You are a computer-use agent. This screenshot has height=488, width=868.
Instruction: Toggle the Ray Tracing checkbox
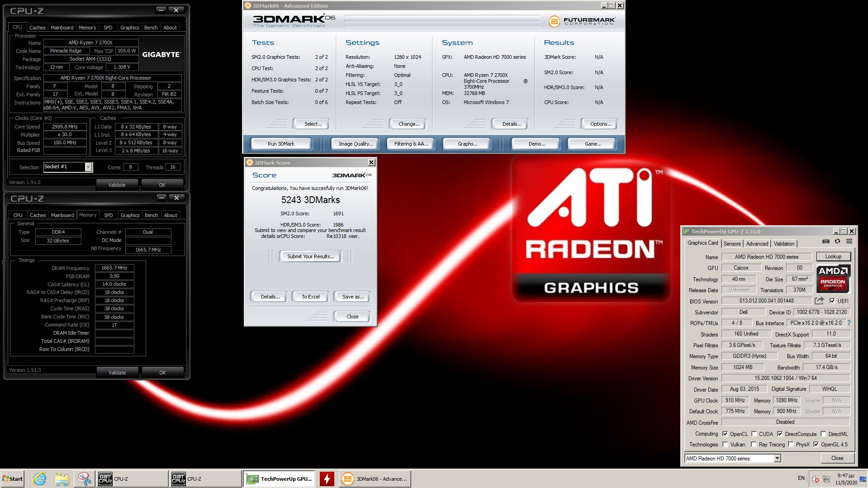pyautogui.click(x=754, y=445)
